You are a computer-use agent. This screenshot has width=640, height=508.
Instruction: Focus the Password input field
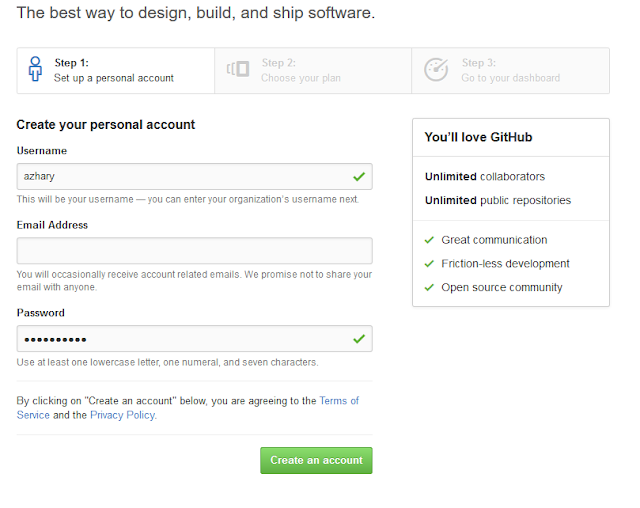(x=194, y=339)
